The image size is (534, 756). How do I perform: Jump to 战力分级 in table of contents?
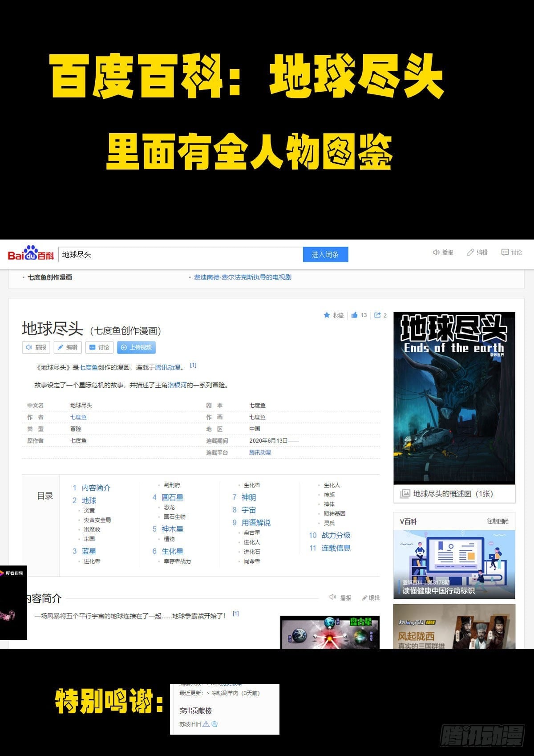pyautogui.click(x=336, y=535)
